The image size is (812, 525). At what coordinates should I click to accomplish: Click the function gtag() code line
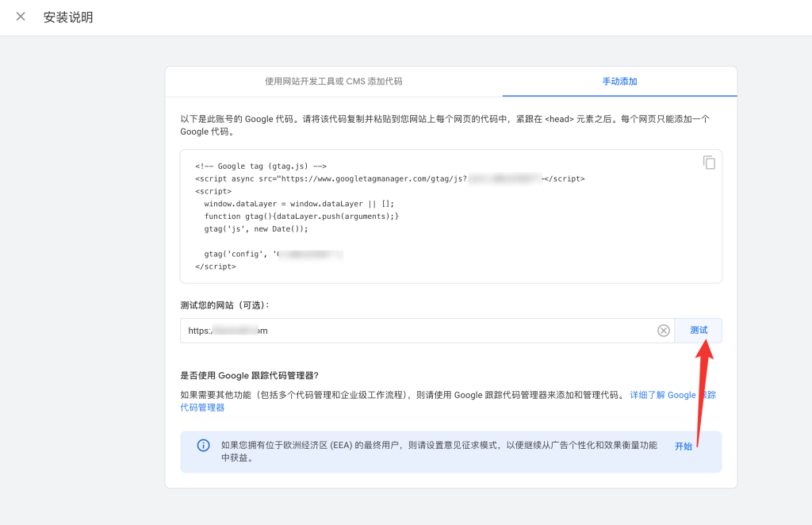click(x=301, y=217)
